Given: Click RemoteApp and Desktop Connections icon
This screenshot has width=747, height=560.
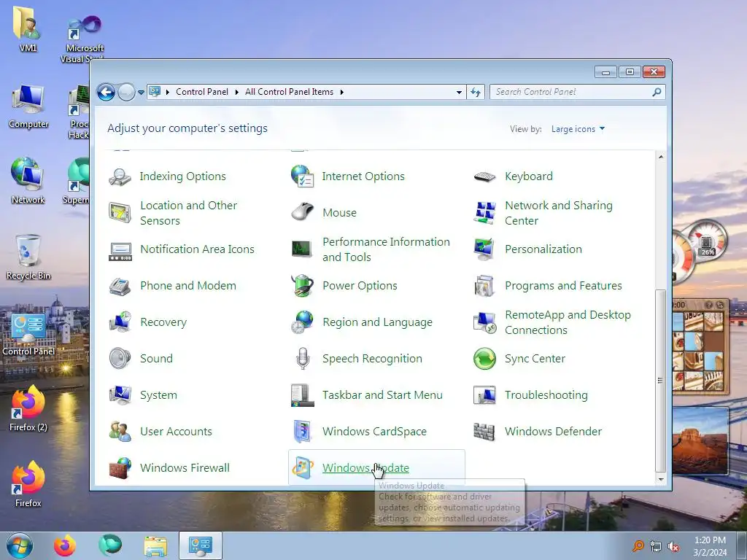Looking at the screenshot, I should [485, 322].
